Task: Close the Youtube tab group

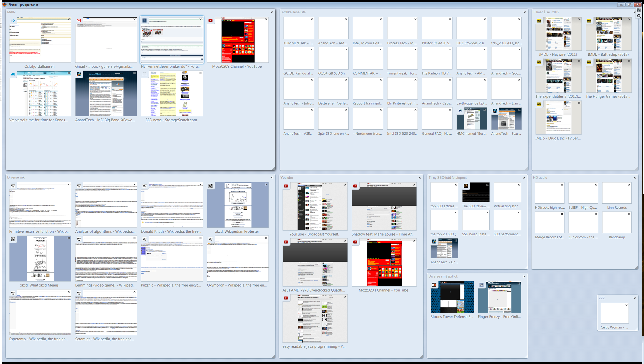Action: [420, 177]
